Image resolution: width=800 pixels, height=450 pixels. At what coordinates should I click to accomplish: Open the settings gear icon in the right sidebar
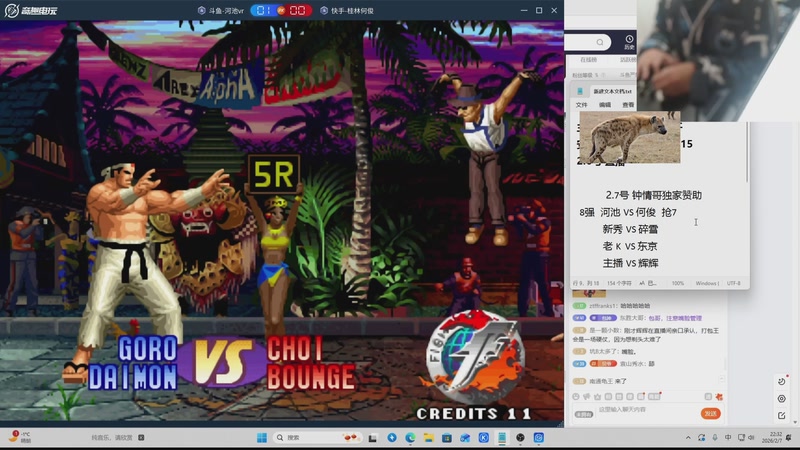(782, 398)
